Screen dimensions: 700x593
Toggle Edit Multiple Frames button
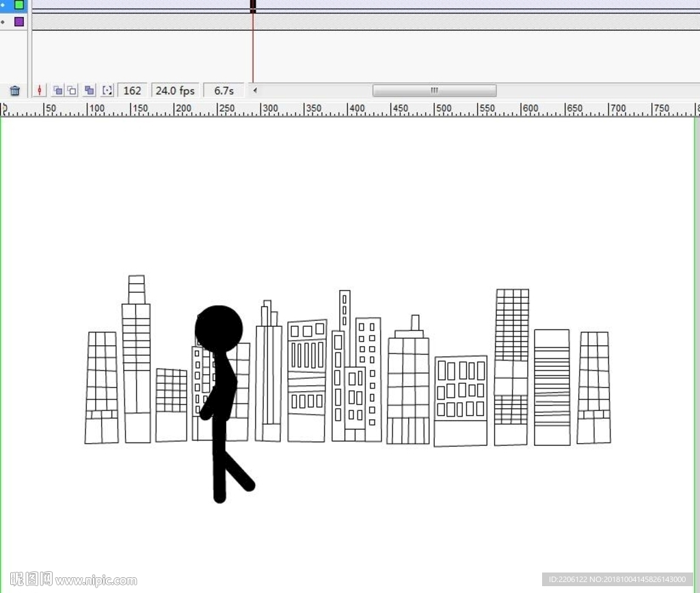90,91
